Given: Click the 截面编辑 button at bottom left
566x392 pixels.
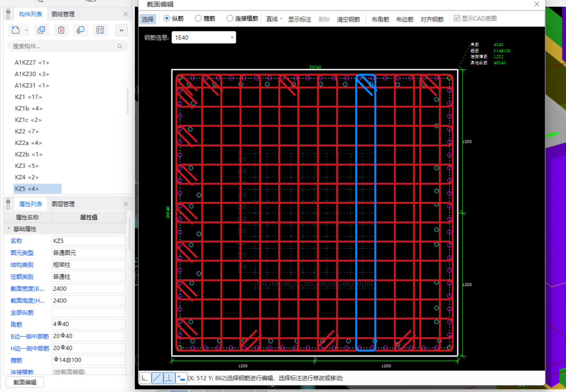Looking at the screenshot, I should pos(25,382).
